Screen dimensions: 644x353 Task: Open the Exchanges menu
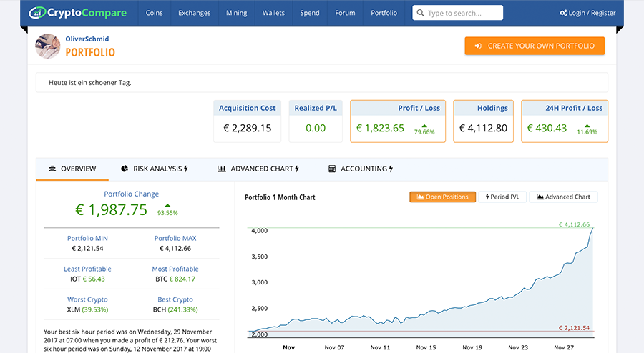coord(194,13)
